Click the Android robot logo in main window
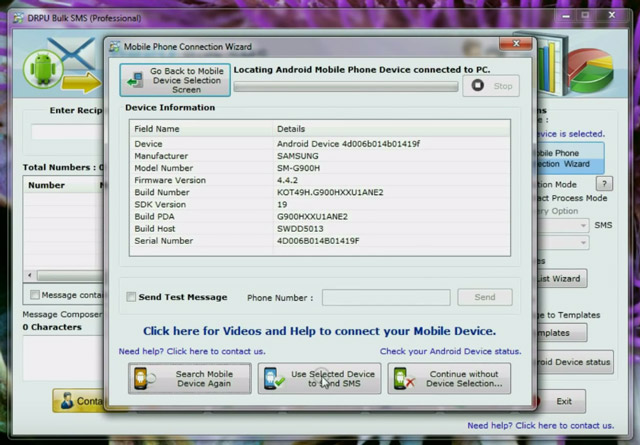640x445 pixels. click(43, 69)
